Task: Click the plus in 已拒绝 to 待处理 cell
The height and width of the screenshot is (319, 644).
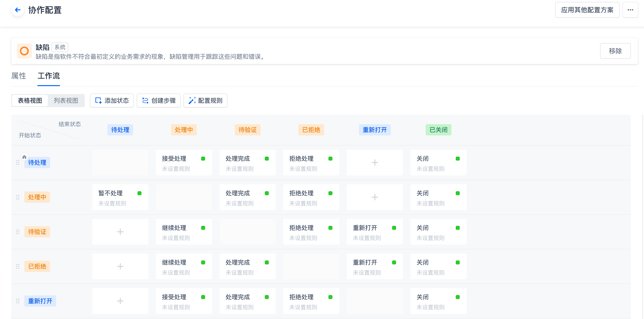Action: (120, 266)
